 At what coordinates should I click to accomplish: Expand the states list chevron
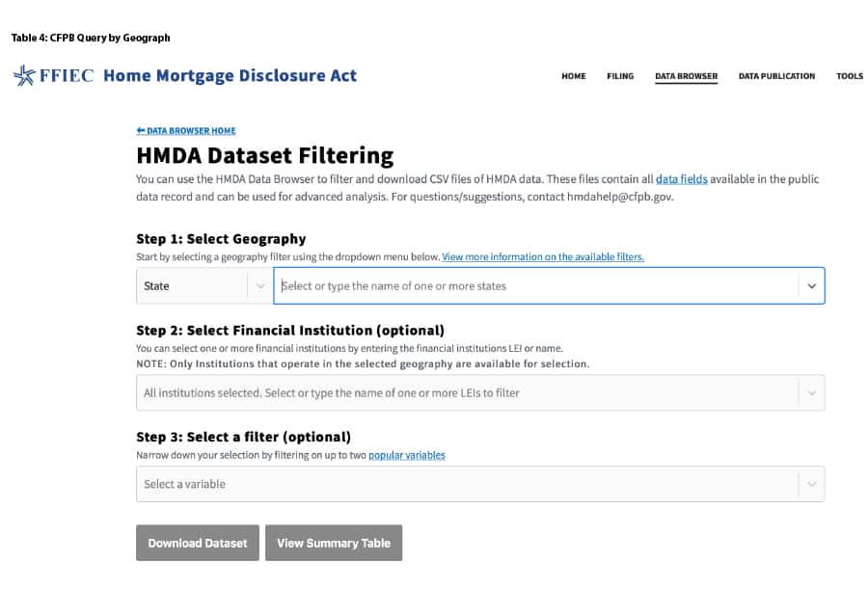(811, 286)
